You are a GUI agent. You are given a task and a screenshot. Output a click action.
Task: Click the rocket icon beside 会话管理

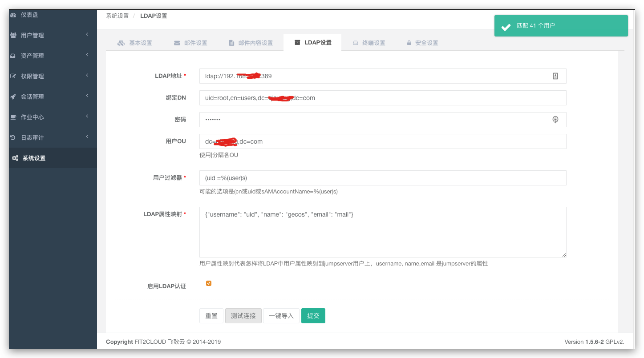[x=13, y=97]
